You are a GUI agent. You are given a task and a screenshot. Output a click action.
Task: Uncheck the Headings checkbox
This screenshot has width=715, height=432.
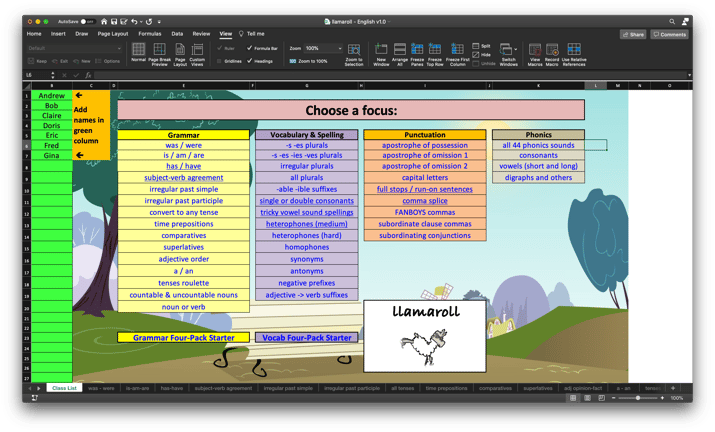(x=249, y=61)
